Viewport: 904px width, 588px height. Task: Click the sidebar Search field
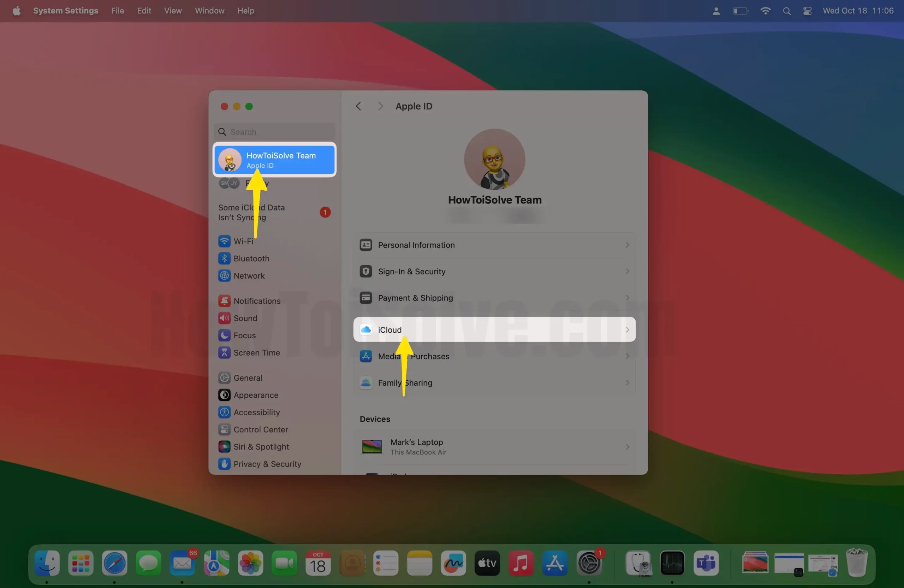pos(275,132)
